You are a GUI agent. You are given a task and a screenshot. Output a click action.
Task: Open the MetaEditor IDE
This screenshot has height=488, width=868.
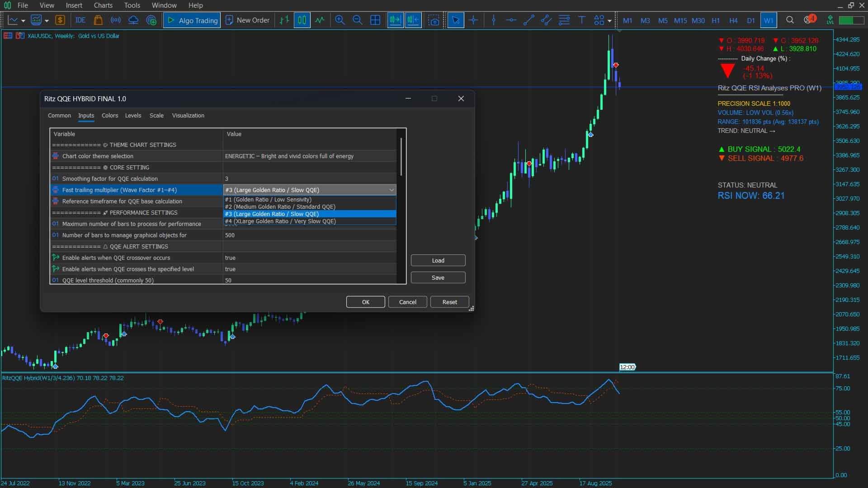pos(80,20)
